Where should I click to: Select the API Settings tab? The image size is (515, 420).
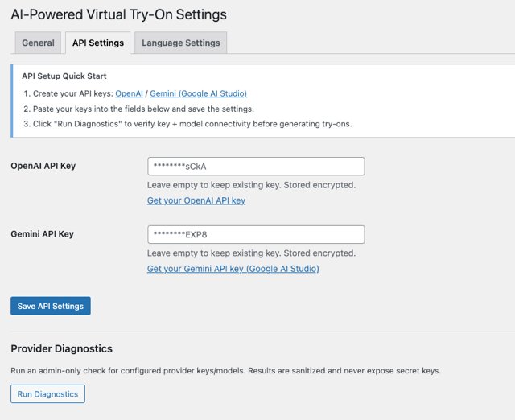98,43
